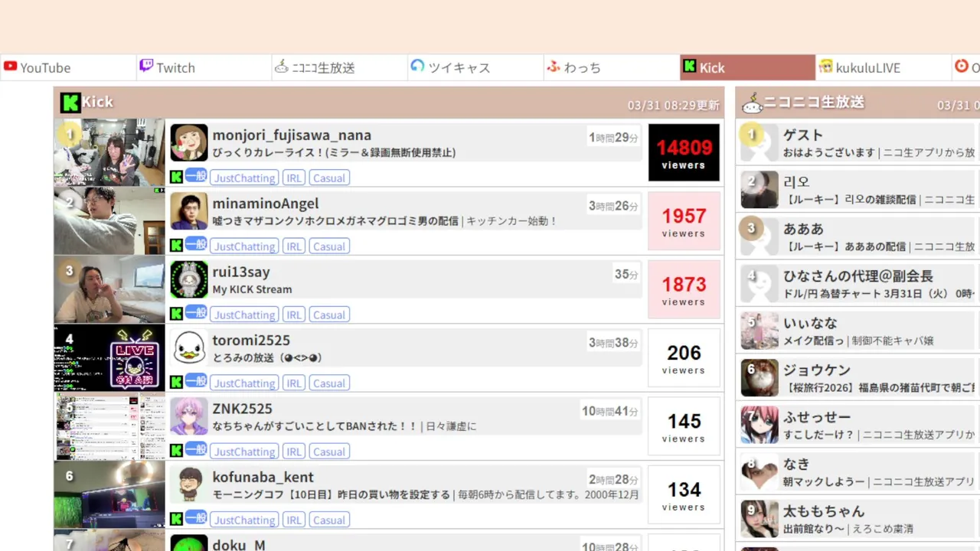This screenshot has width=980, height=551.
Task: Click ZNK2525 avatar icon
Action: tap(189, 416)
